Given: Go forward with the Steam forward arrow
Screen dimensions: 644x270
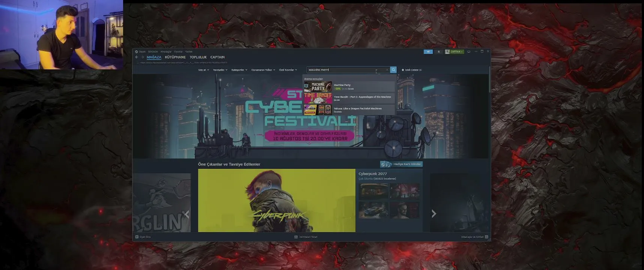Looking at the screenshot, I should coord(142,57).
